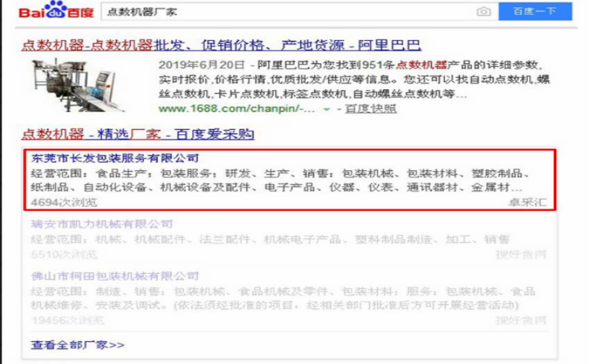The image size is (589, 364).
Task: Click the 百度一下 search button
Action: pyautogui.click(x=535, y=11)
